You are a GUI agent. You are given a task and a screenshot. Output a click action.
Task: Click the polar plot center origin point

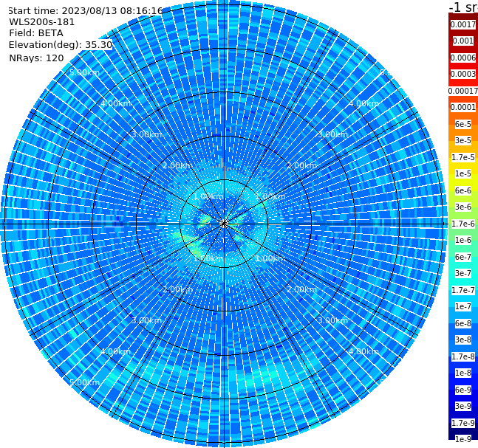224,224
